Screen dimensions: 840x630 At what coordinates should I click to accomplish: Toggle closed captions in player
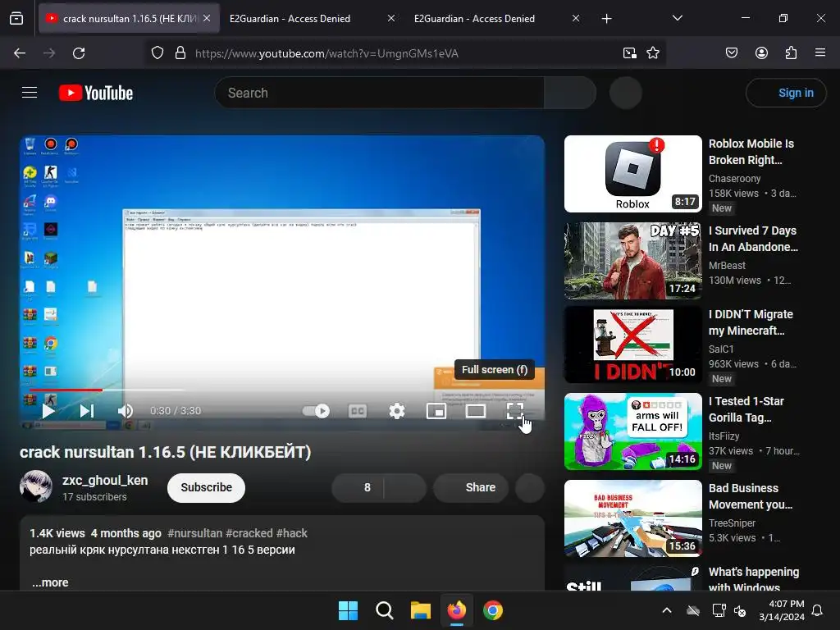click(x=358, y=411)
